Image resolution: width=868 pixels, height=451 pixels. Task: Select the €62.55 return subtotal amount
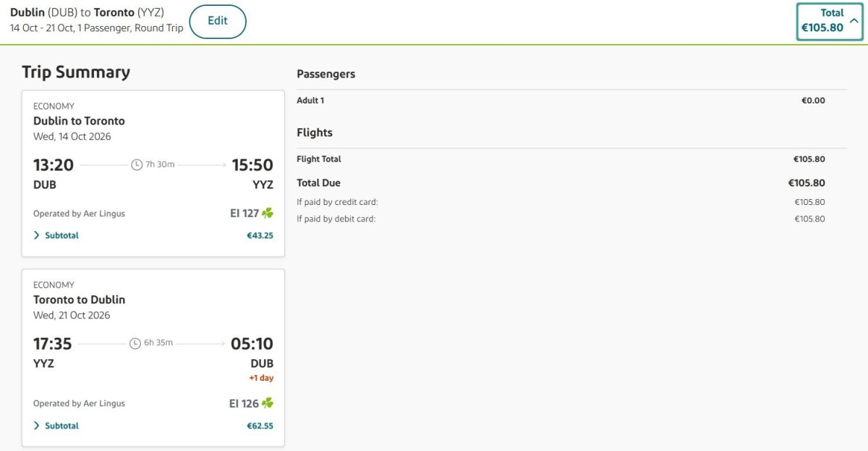click(x=260, y=426)
